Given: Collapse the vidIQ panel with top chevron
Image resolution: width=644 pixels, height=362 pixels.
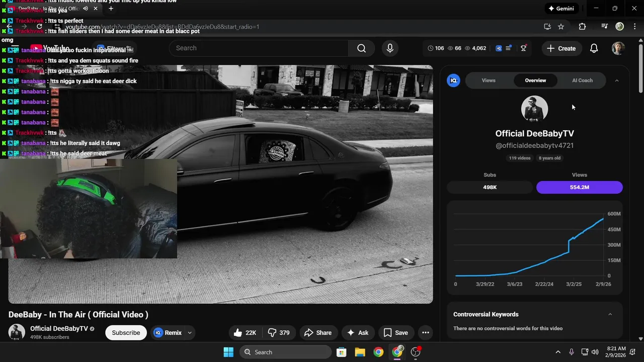Looking at the screenshot, I should tap(617, 80).
